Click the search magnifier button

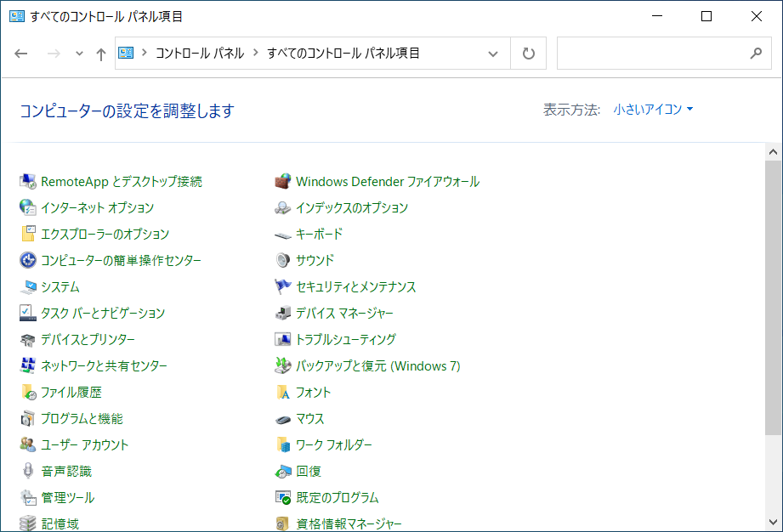click(x=756, y=53)
